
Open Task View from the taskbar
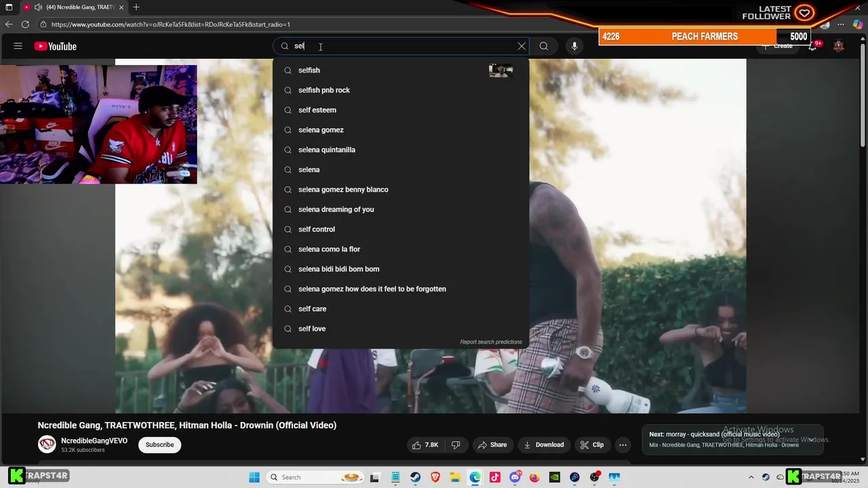pos(375,477)
